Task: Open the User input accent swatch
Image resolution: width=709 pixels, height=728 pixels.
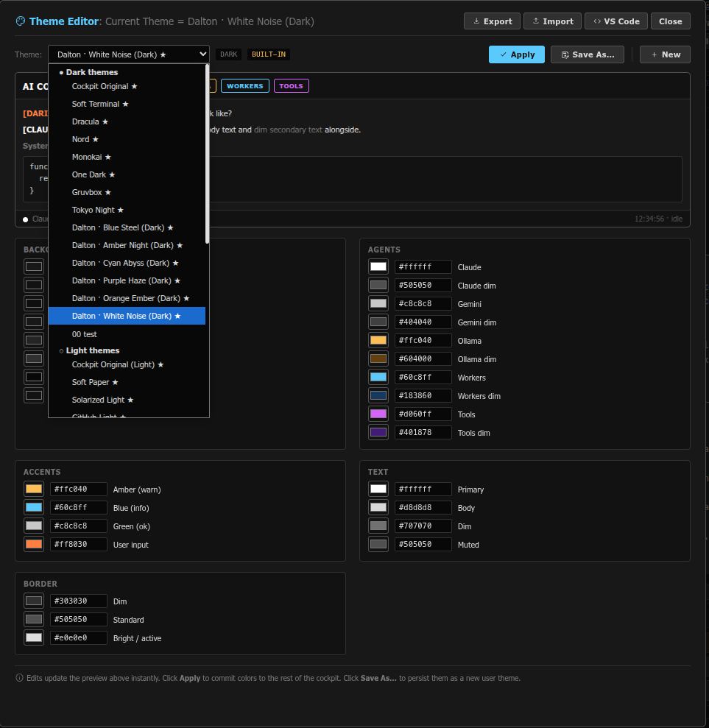Action: pyautogui.click(x=34, y=544)
